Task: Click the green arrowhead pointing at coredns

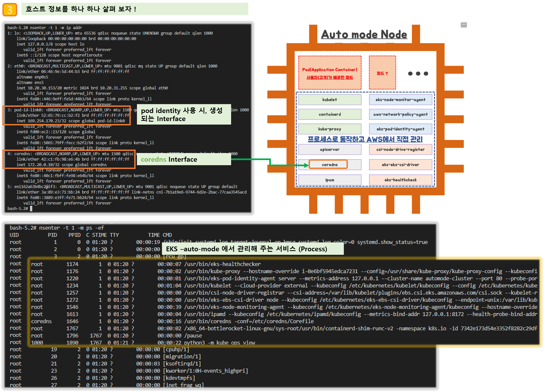Action: coord(306,165)
